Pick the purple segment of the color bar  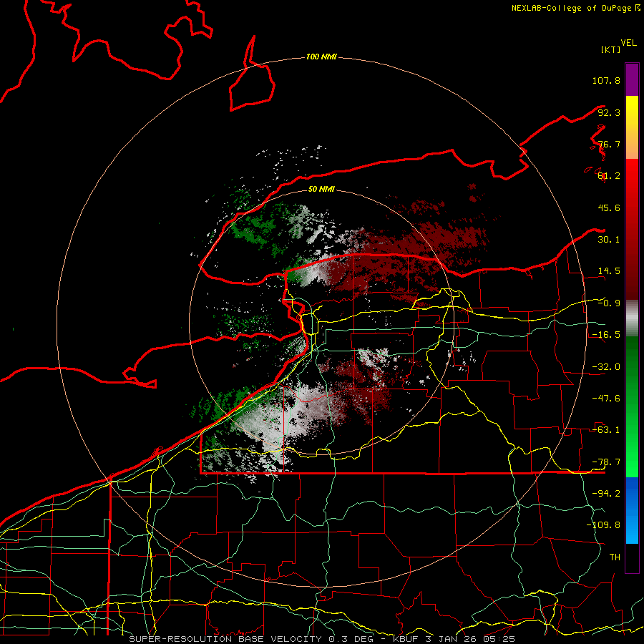coord(632,79)
